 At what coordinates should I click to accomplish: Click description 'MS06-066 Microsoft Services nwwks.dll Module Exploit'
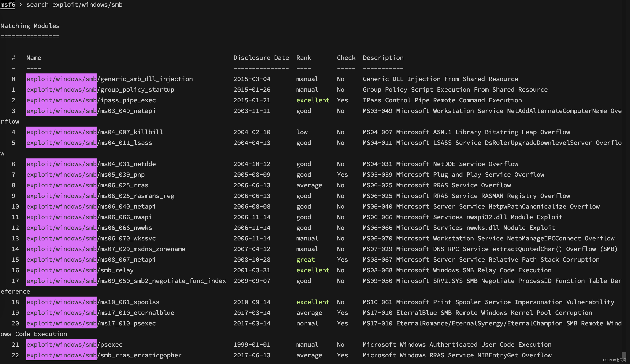point(459,227)
